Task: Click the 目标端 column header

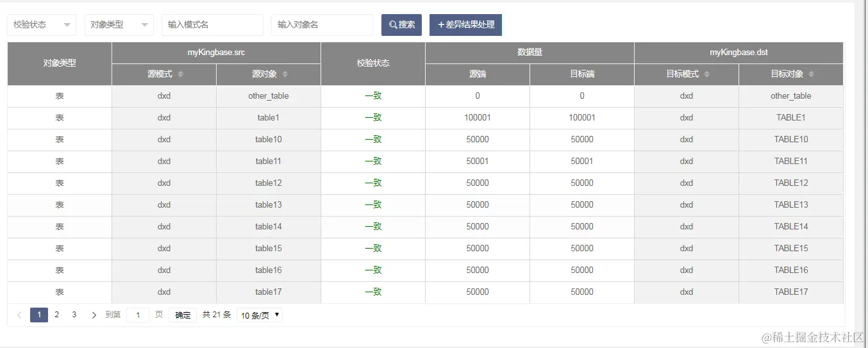Action: coord(582,74)
